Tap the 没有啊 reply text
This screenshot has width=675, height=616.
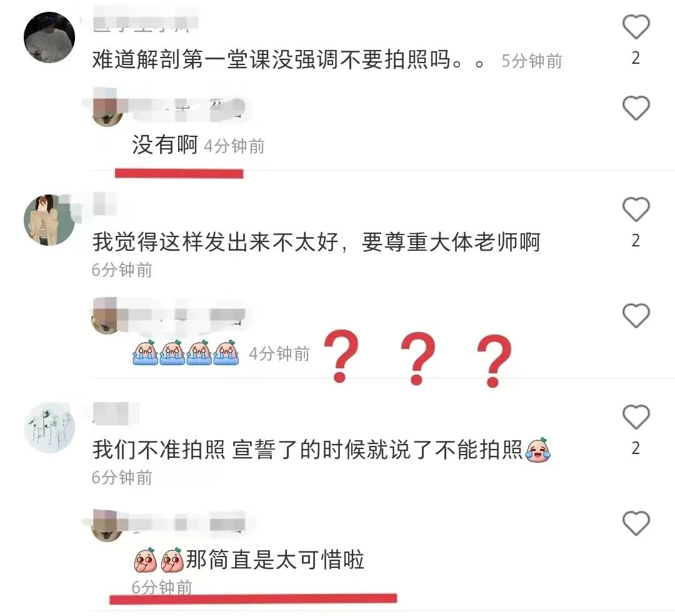(x=164, y=144)
